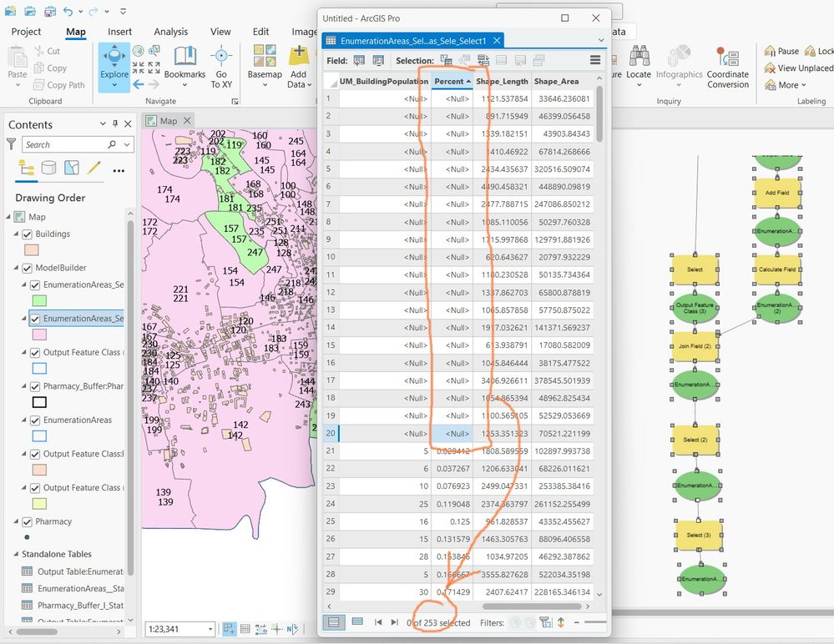Viewport: 834px width, 644px height.
Task: Click the Pause labeling button
Action: 781,51
